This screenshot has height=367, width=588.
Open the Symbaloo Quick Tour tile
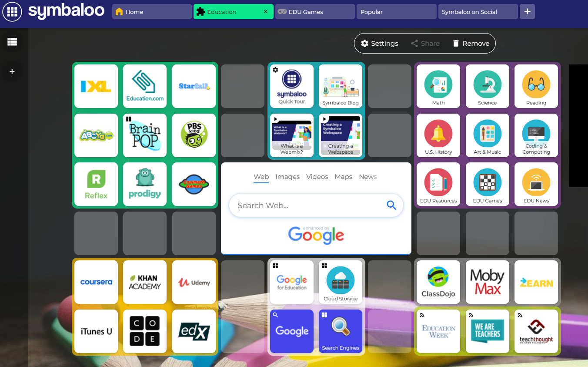point(292,86)
